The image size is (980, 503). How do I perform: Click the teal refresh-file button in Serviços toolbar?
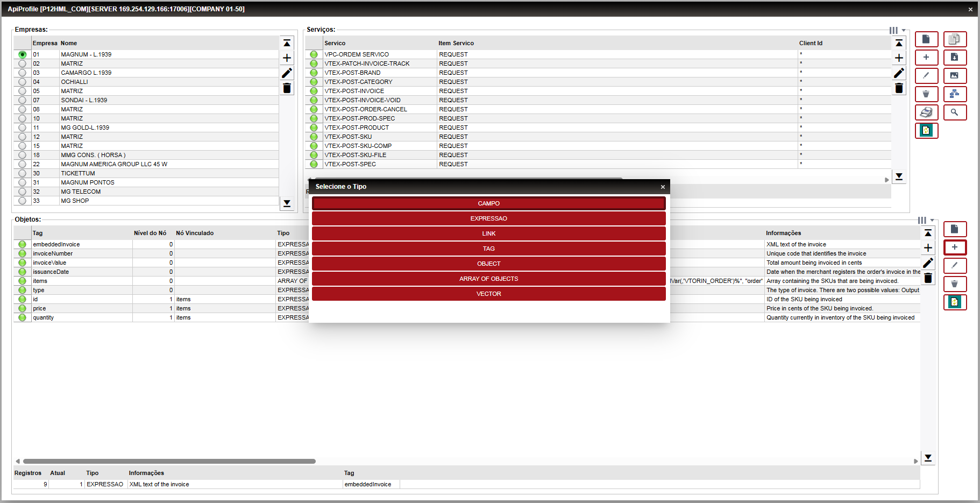pos(926,131)
